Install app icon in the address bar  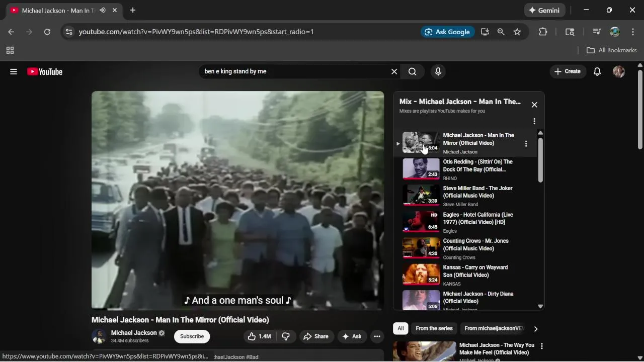(485, 32)
